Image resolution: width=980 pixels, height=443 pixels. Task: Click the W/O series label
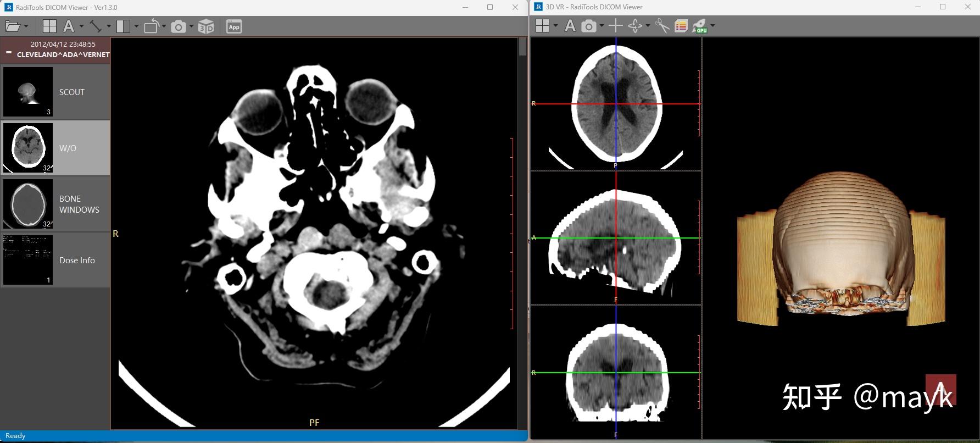point(68,148)
